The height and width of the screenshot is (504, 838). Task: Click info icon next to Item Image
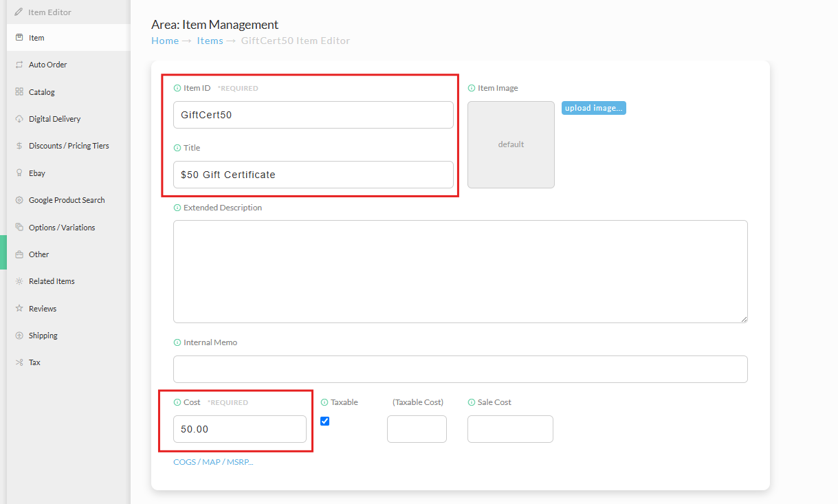(x=472, y=88)
